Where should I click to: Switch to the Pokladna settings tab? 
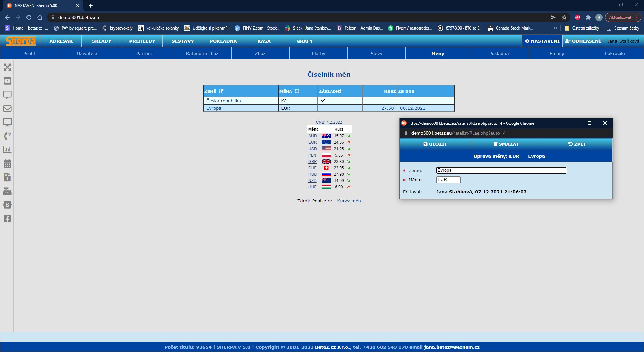[x=499, y=53]
